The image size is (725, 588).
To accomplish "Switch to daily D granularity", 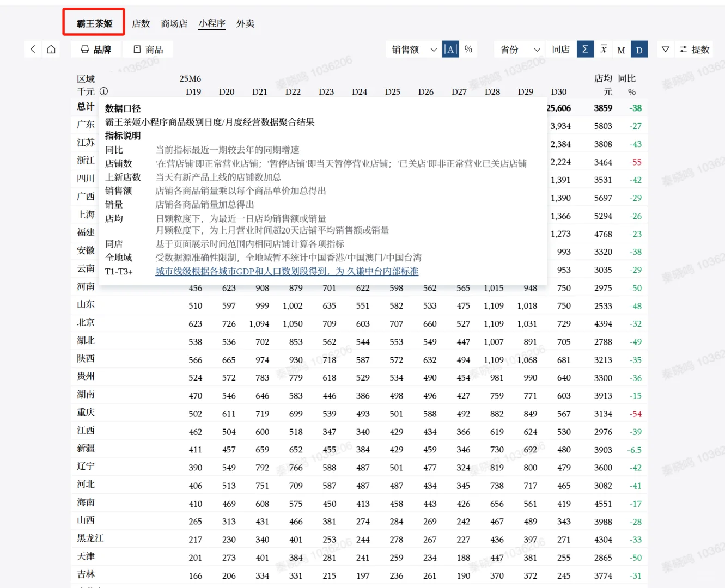I will pyautogui.click(x=639, y=50).
